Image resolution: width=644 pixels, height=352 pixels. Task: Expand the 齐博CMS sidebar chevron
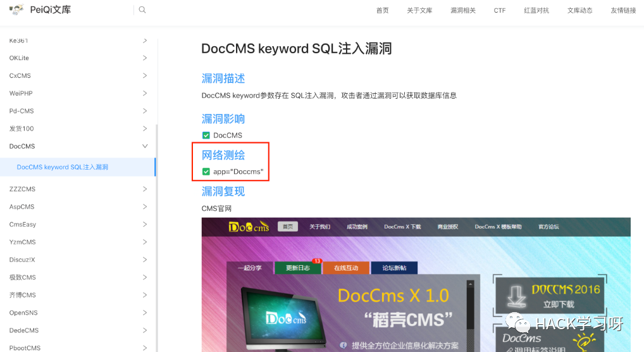[x=145, y=295]
